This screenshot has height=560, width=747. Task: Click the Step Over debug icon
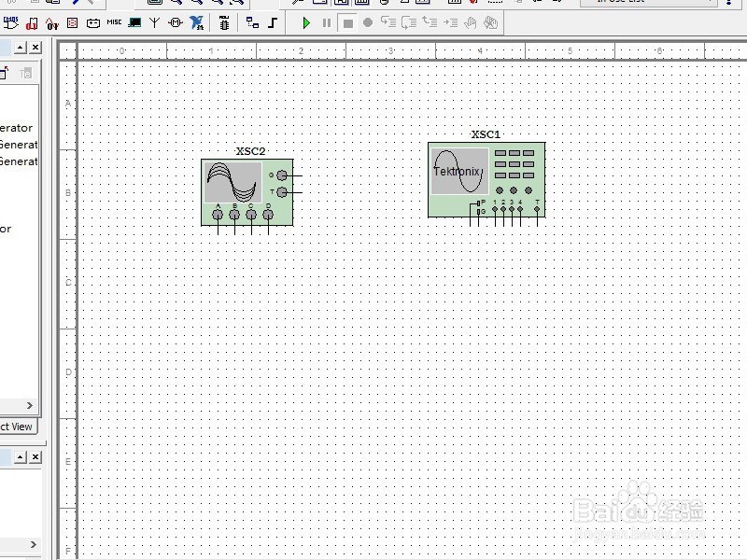(x=409, y=22)
